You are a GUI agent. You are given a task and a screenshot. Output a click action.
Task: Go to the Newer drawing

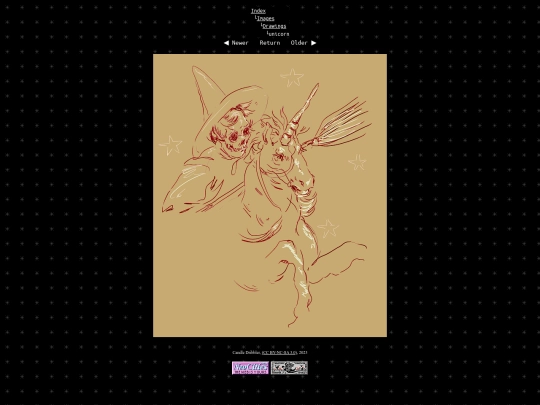240,43
